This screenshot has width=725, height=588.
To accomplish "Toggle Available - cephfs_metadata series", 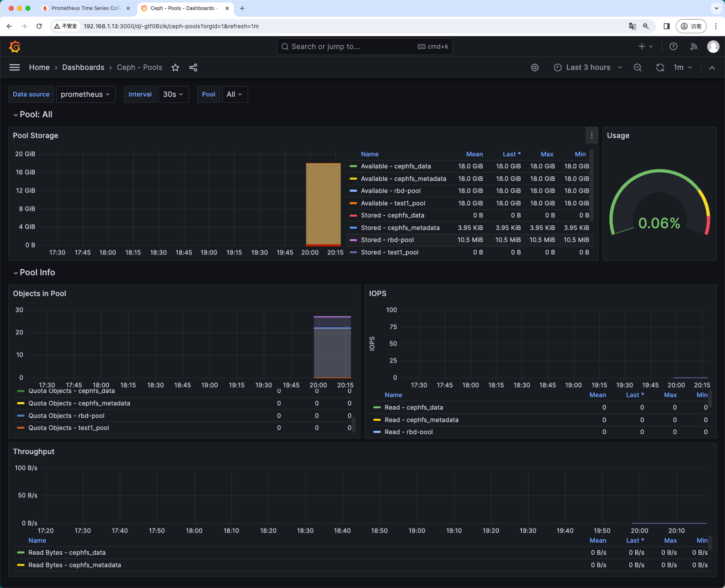I will (403, 179).
